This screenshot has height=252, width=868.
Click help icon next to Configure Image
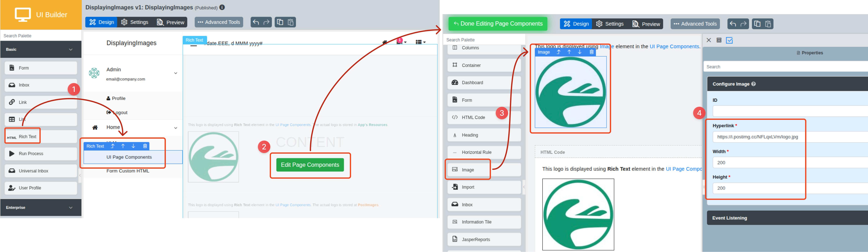(x=753, y=84)
